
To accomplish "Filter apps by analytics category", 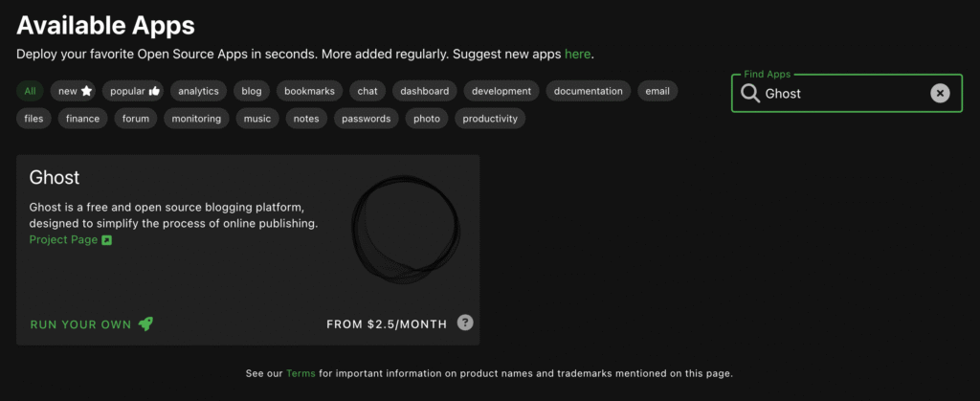I will 198,91.
